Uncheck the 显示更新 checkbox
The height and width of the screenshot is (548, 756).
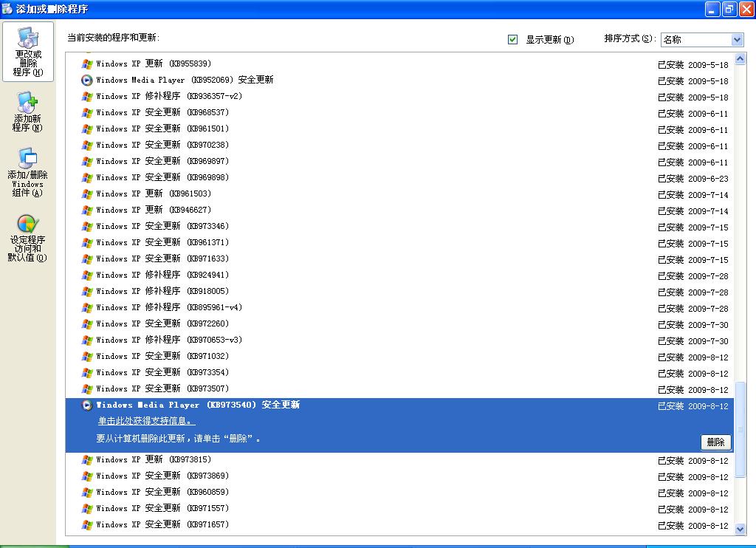coord(513,40)
